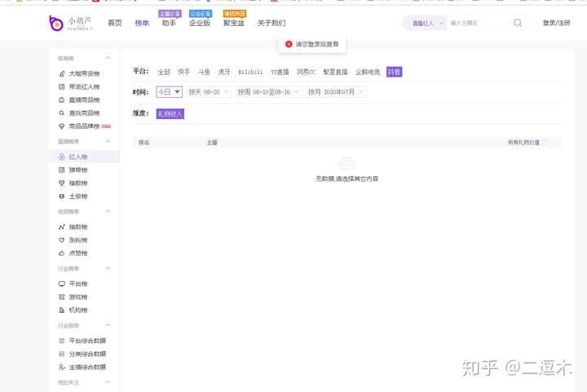The width and height of the screenshot is (587, 392).
Task: Open 企业版 in top navigation
Action: [x=200, y=23]
